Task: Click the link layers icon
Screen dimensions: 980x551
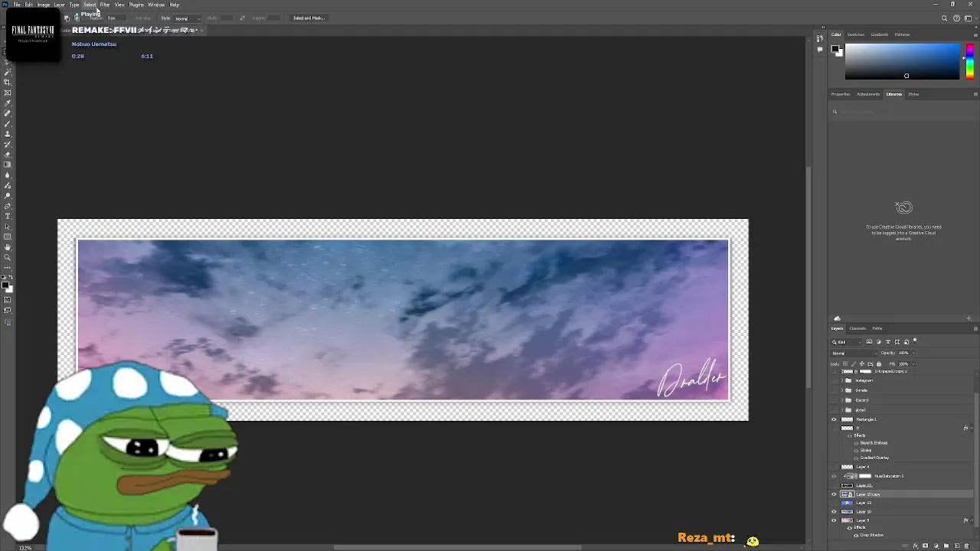Action: pos(904,546)
